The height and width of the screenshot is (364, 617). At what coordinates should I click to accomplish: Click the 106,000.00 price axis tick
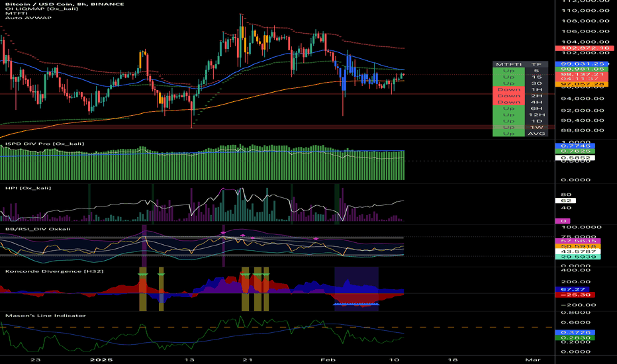click(585, 31)
